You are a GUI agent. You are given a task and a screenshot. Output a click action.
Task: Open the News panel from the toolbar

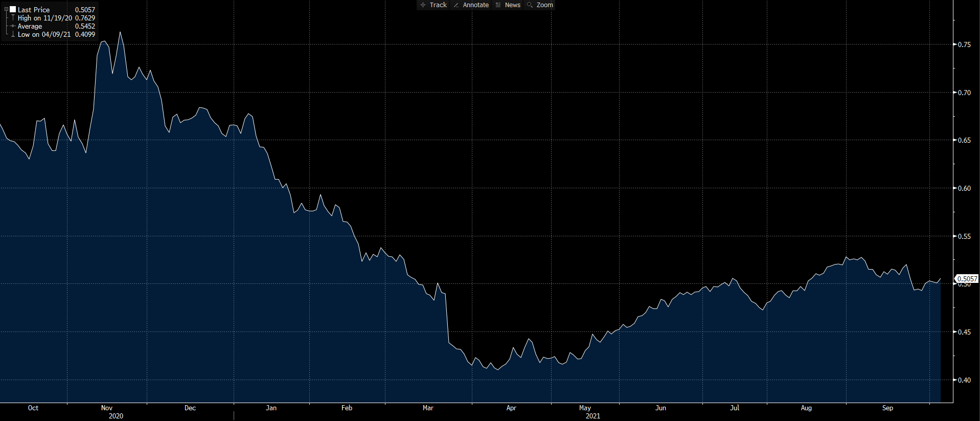click(x=508, y=5)
